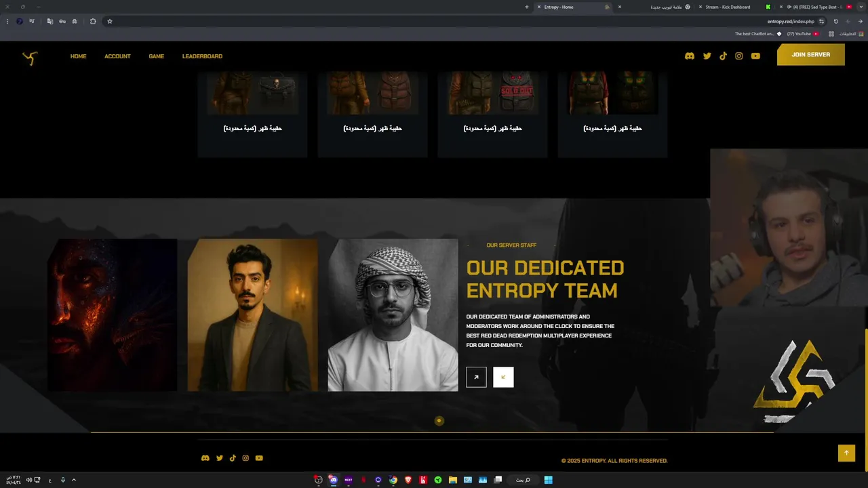Open the Instagram icon in the header
The width and height of the screenshot is (868, 488).
click(739, 56)
